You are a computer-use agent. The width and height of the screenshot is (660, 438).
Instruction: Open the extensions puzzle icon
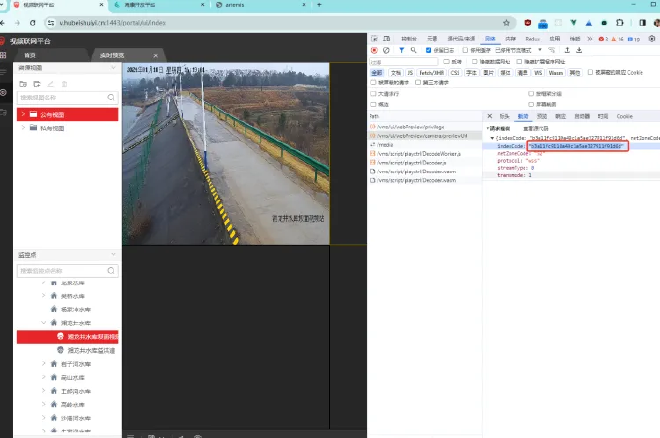pos(620,23)
